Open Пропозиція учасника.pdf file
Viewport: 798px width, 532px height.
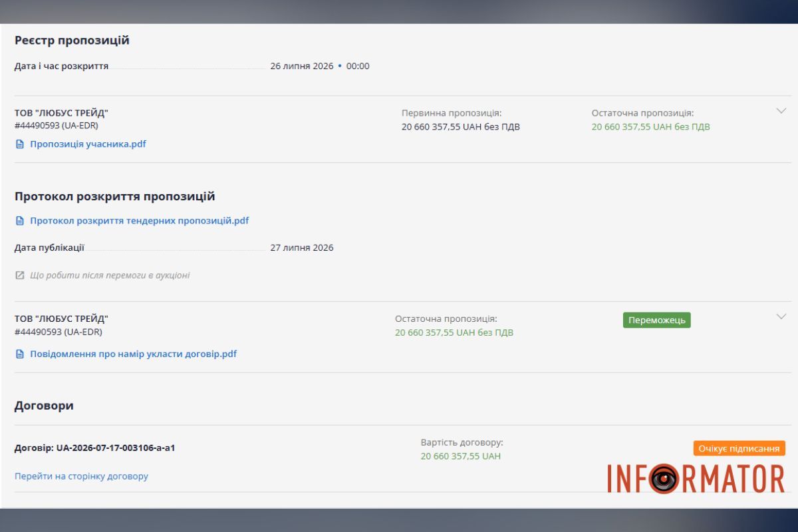point(88,144)
